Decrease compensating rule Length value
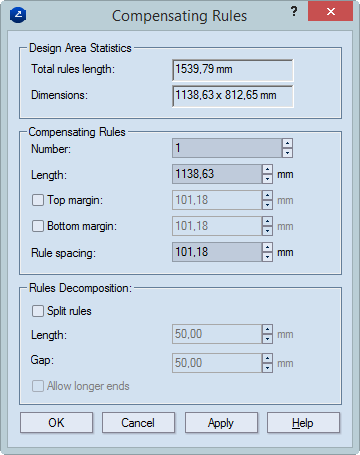360x455 pixels. (267, 179)
